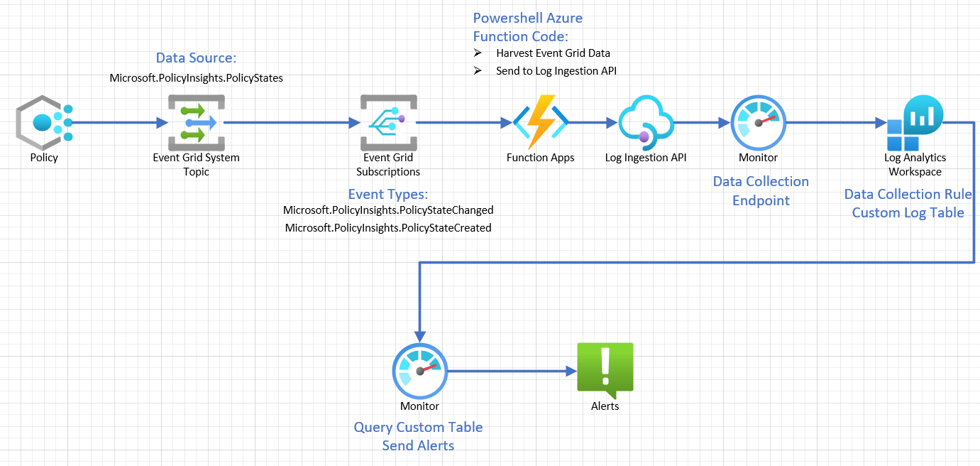Click the 'Data Source:' heading
980x466 pixels.
[x=196, y=58]
